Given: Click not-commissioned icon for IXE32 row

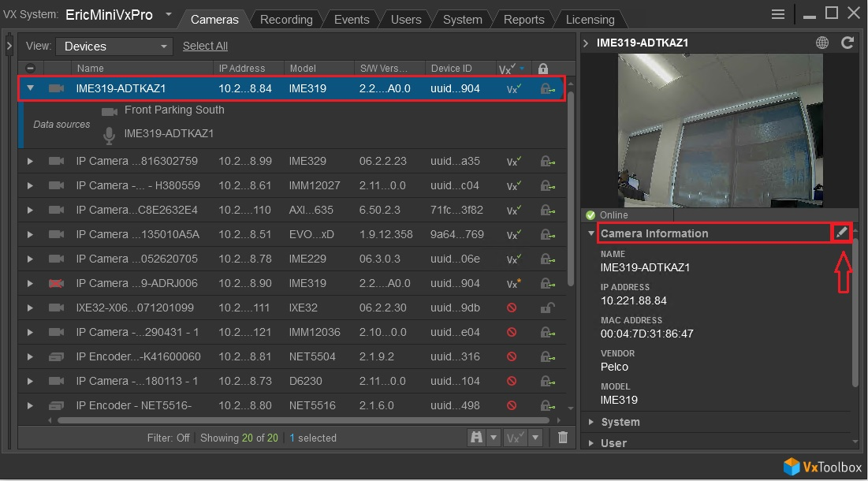Looking at the screenshot, I should [512, 308].
